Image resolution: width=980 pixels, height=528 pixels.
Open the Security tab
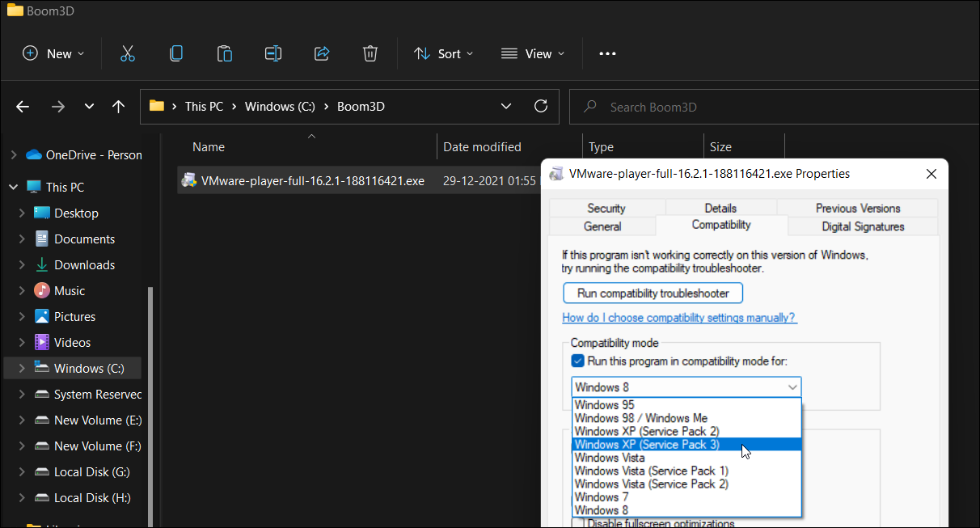(606, 208)
